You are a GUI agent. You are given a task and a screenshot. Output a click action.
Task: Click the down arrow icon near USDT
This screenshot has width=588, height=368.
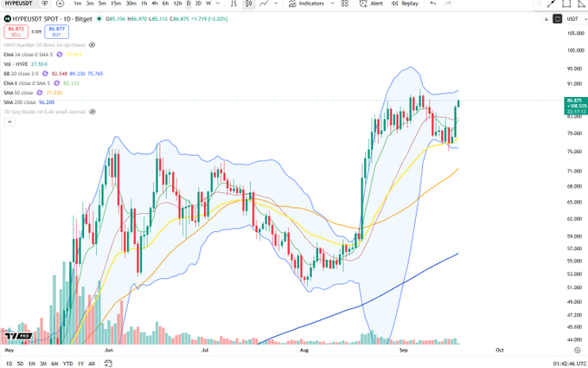point(546,19)
